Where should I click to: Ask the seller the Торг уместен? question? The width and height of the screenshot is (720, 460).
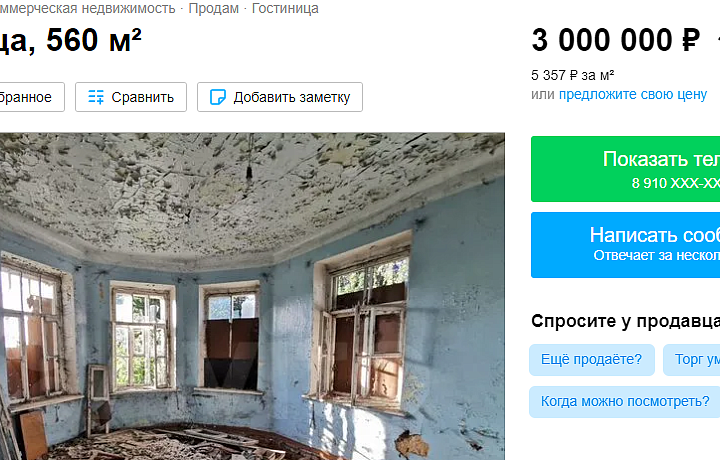692,359
